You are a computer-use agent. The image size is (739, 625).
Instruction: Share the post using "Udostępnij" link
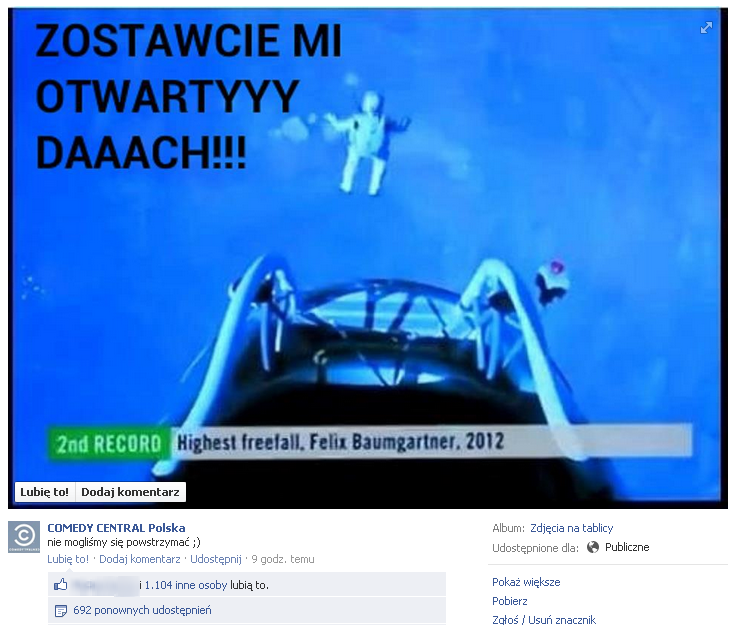click(216, 559)
